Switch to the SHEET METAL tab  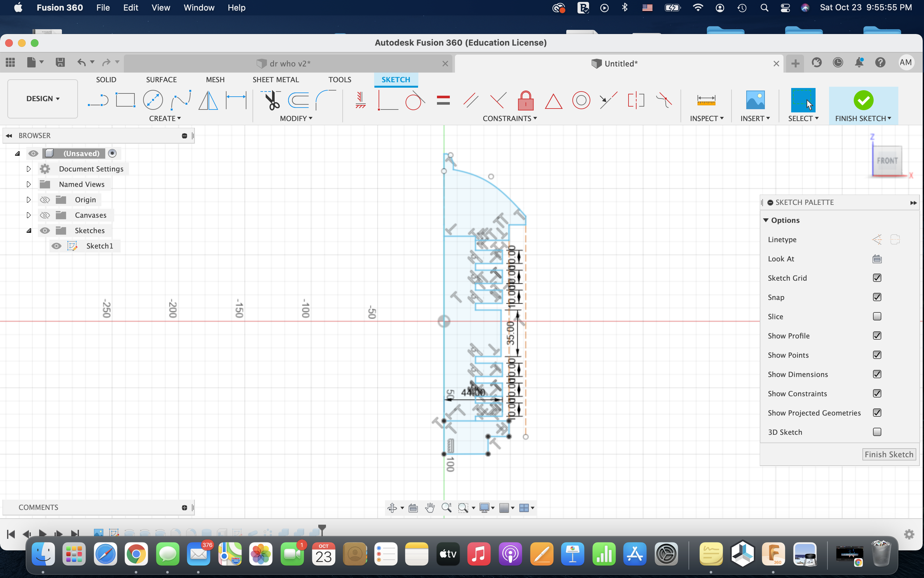(275, 80)
